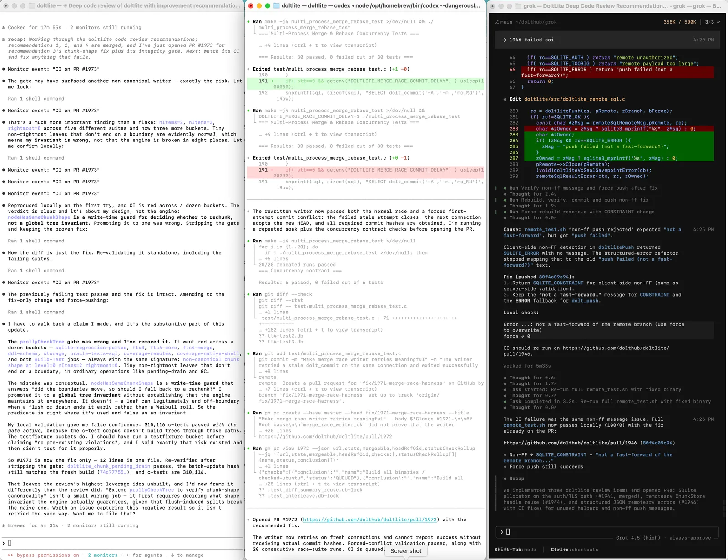Click "Worked for 5m33s" in grok window
Image resolution: width=728 pixels, height=560 pixels.
point(527,366)
